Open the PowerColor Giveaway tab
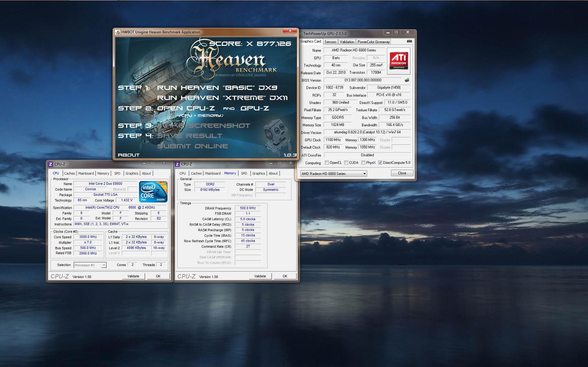 coord(373,42)
